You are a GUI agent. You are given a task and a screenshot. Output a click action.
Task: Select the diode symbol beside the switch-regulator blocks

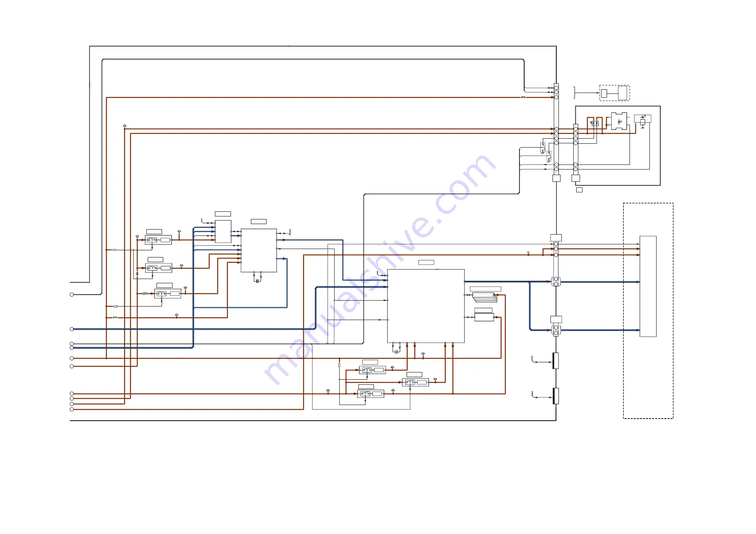(137, 274)
